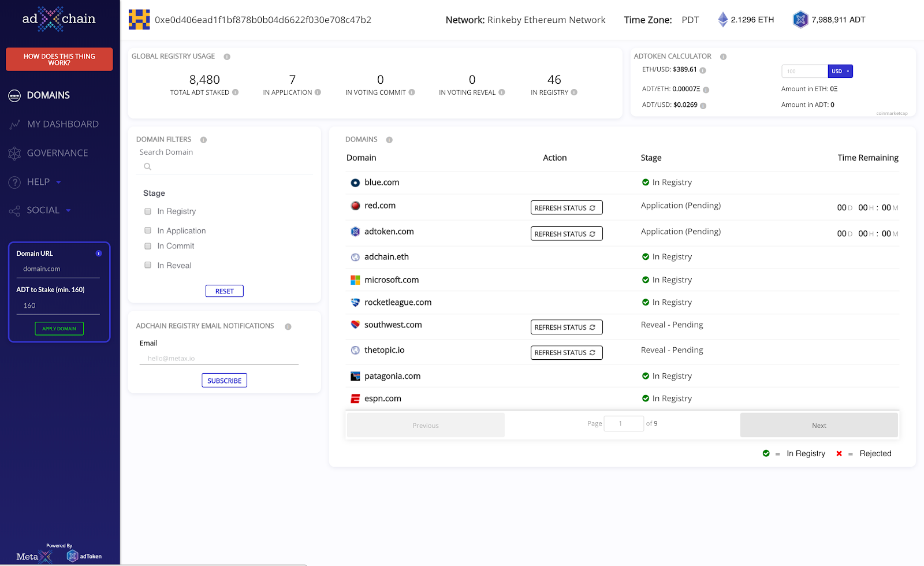Enable the In Application stage filter

[x=148, y=230]
